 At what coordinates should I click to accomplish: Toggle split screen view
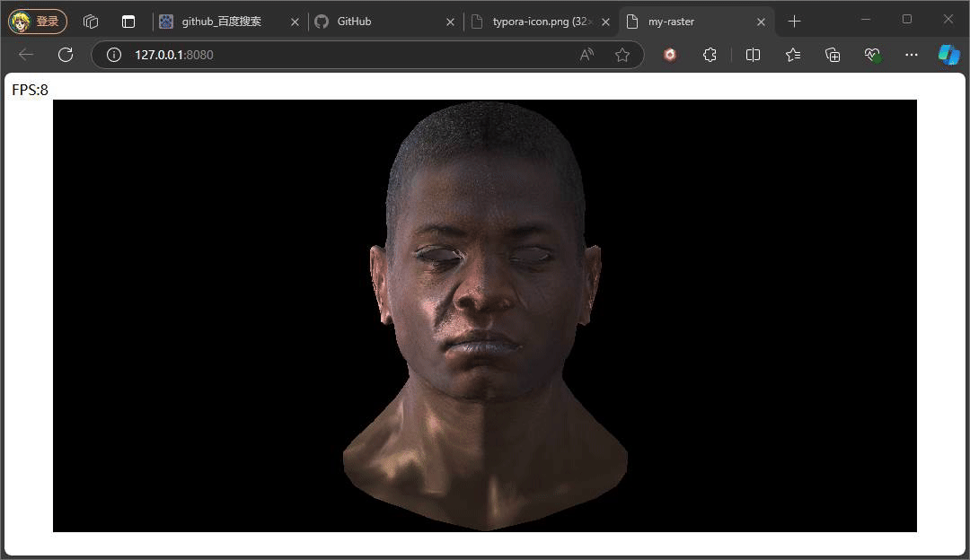753,55
